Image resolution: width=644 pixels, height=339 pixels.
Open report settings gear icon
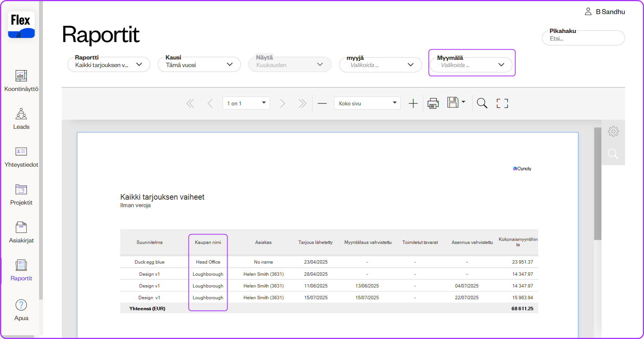click(613, 131)
